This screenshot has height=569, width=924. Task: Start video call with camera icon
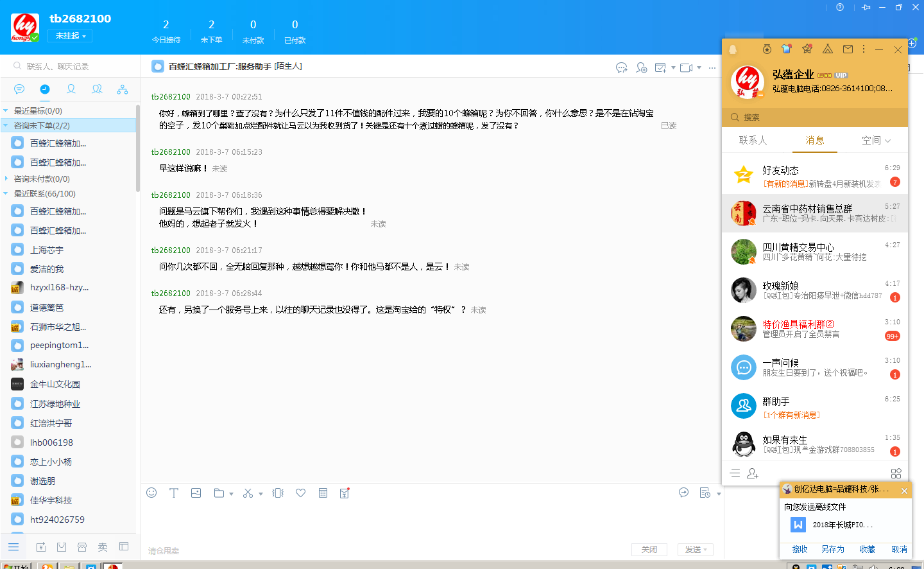[x=686, y=67]
